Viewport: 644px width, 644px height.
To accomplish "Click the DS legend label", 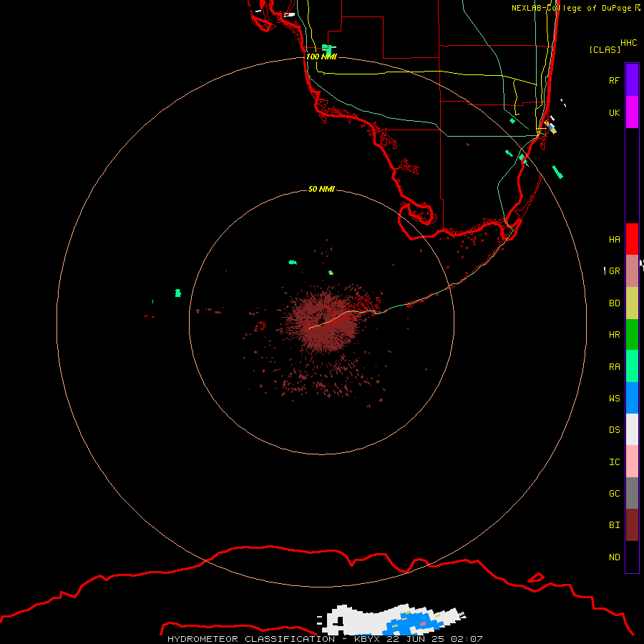I will pyautogui.click(x=615, y=430).
